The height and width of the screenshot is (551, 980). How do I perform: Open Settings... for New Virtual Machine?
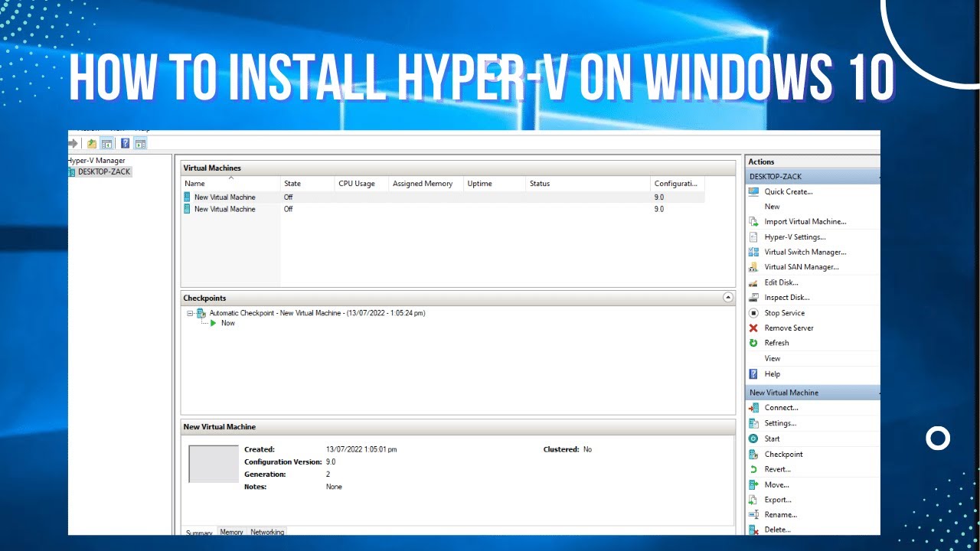point(780,423)
